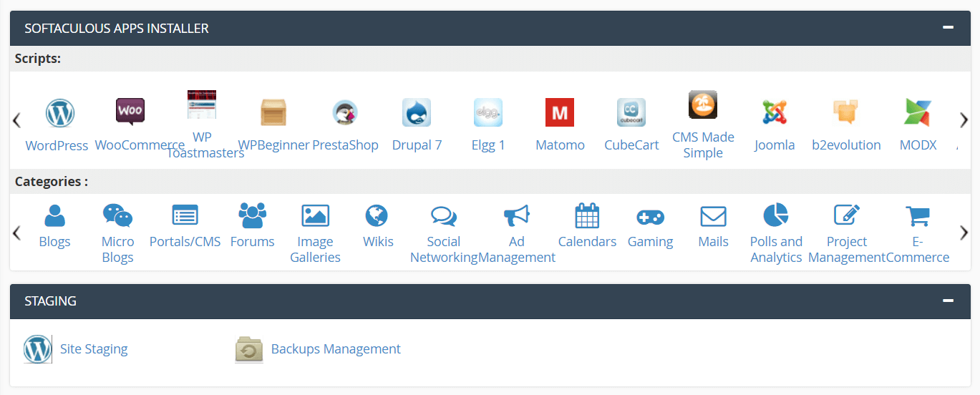
Task: Open the Gaming controller icon
Action: click(650, 216)
